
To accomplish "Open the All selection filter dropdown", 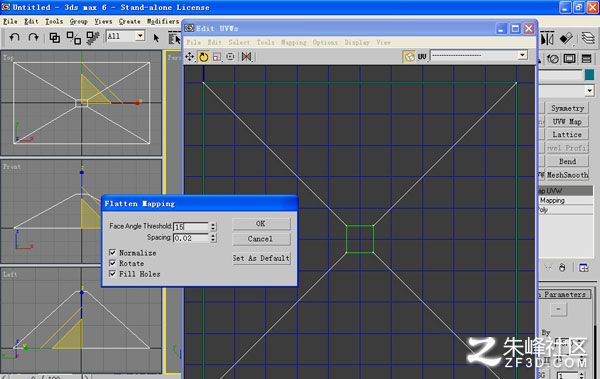I will coord(140,36).
